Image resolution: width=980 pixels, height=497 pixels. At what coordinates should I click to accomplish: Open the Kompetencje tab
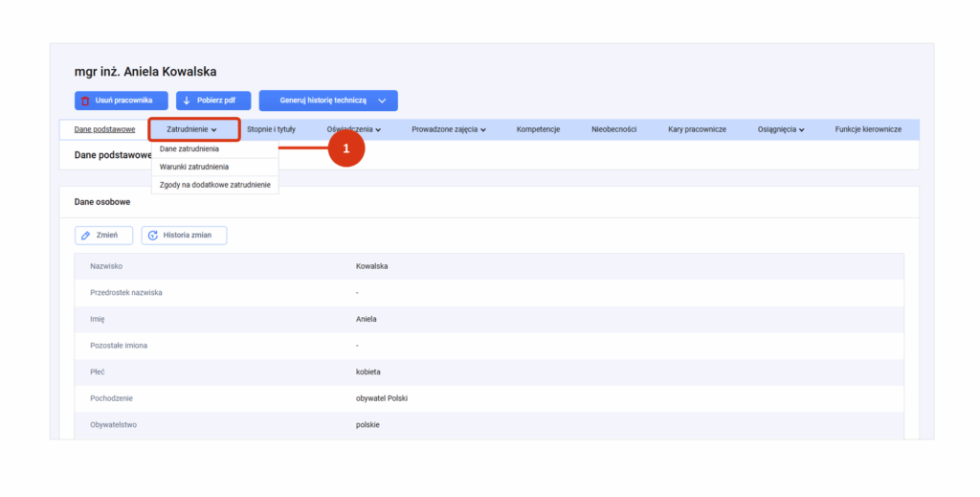(538, 129)
